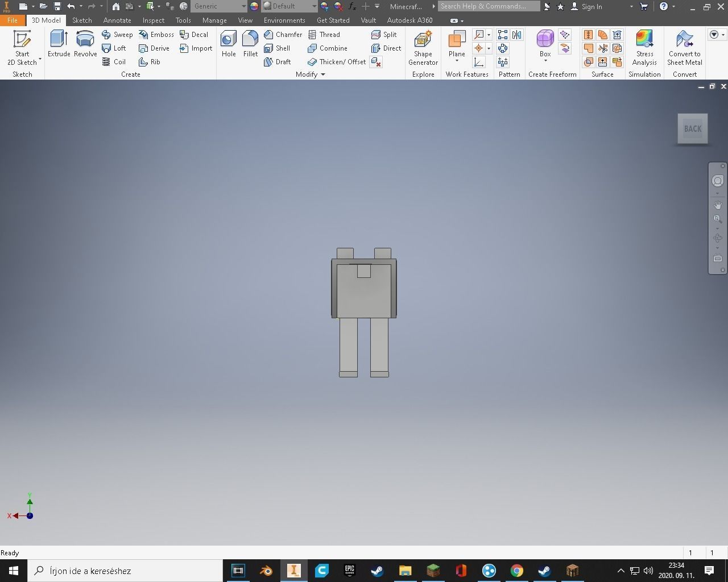Activate the Revolve tool
Viewport: 728px width, 582px height.
(85, 45)
